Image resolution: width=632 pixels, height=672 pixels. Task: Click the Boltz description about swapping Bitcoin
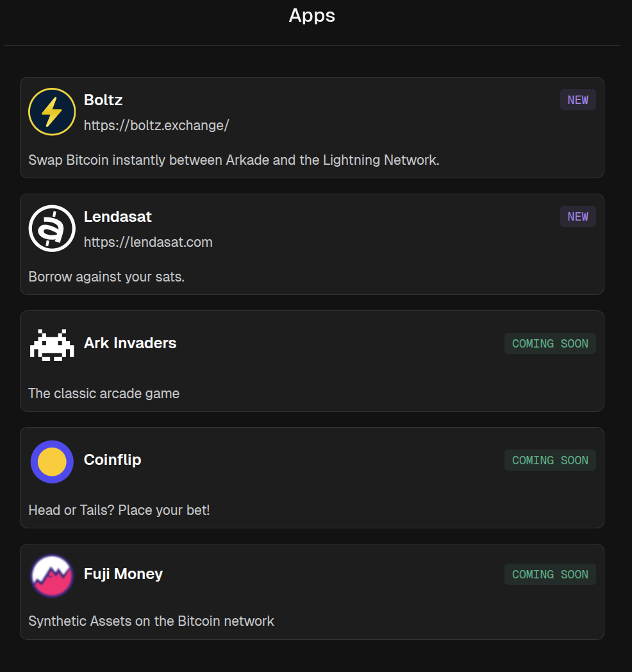[x=234, y=160]
